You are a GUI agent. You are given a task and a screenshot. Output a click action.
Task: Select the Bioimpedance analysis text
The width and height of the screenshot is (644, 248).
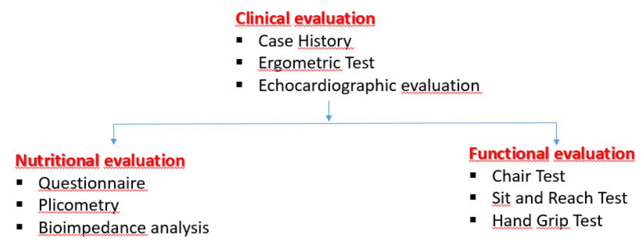point(124,228)
